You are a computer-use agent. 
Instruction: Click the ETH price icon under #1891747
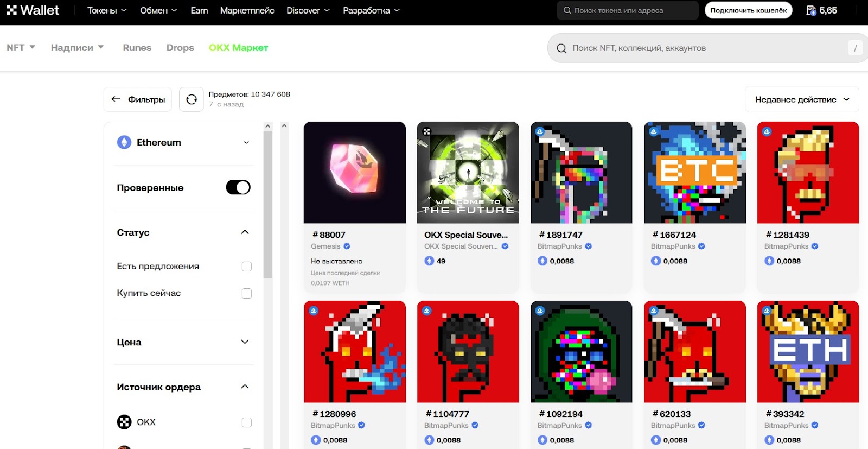pos(542,261)
